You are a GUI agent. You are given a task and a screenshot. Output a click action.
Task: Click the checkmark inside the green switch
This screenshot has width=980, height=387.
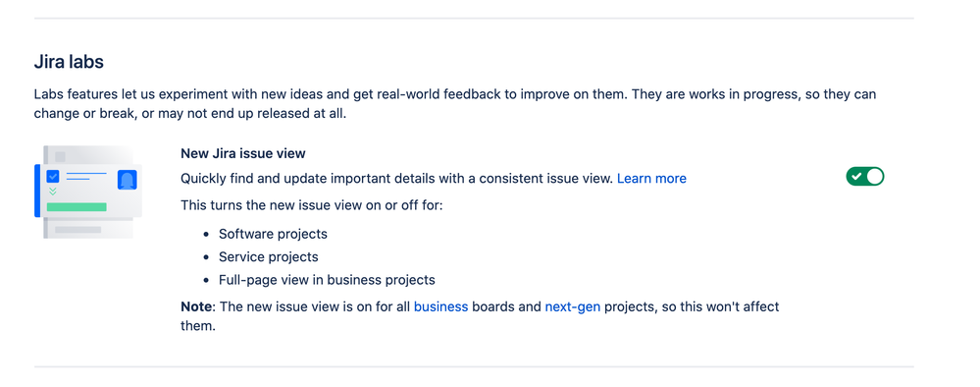coord(856,177)
